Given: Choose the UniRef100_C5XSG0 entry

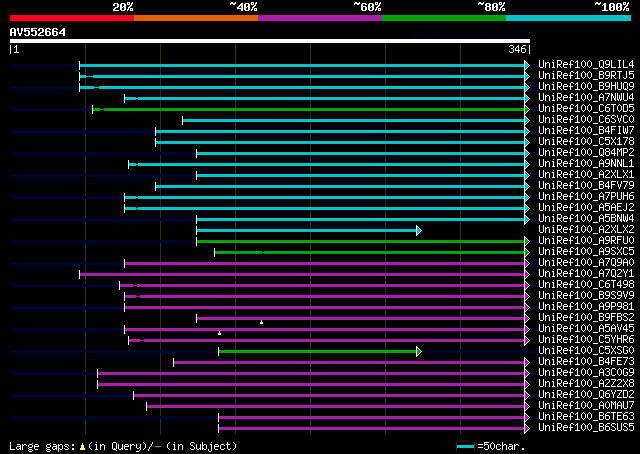Looking at the screenshot, I should click(x=586, y=351).
